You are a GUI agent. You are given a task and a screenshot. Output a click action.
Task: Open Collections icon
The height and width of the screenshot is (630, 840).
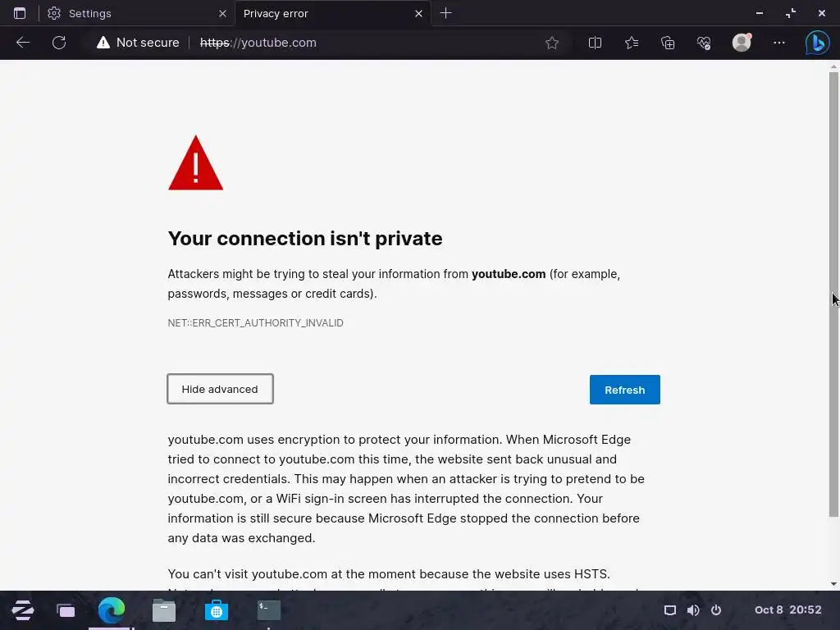668,43
